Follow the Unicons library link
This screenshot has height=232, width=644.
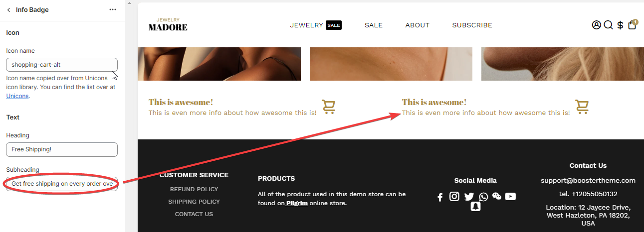pyautogui.click(x=17, y=96)
